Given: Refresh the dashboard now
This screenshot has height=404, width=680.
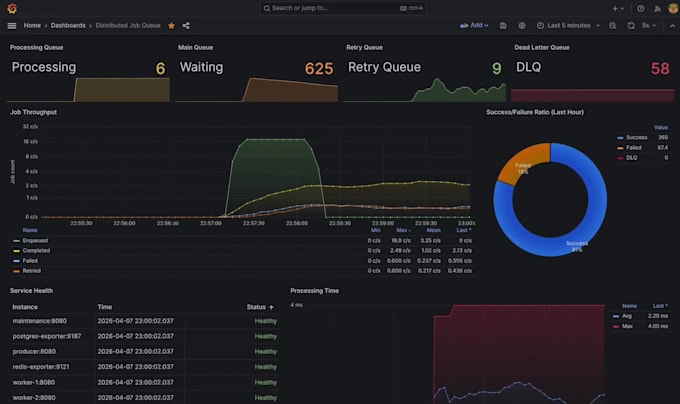Looking at the screenshot, I should click(x=631, y=26).
